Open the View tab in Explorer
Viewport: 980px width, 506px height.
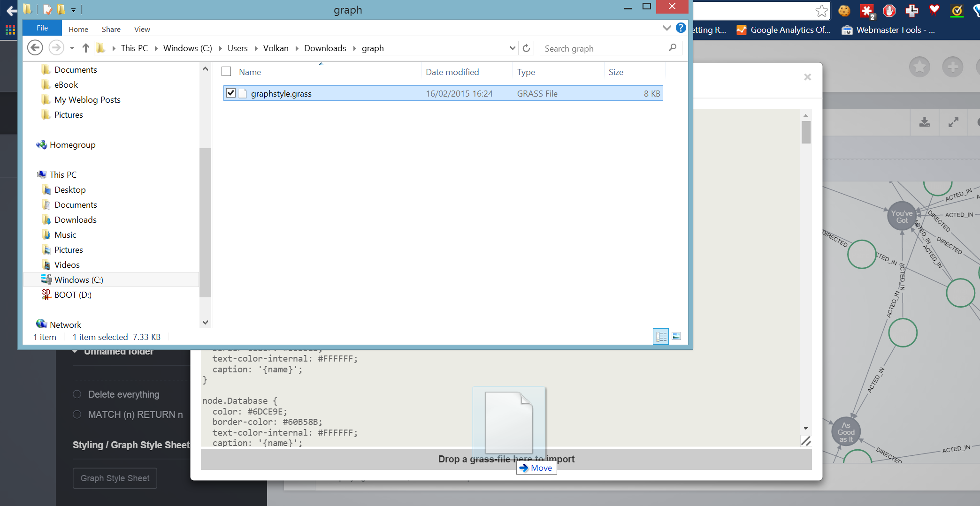point(142,29)
